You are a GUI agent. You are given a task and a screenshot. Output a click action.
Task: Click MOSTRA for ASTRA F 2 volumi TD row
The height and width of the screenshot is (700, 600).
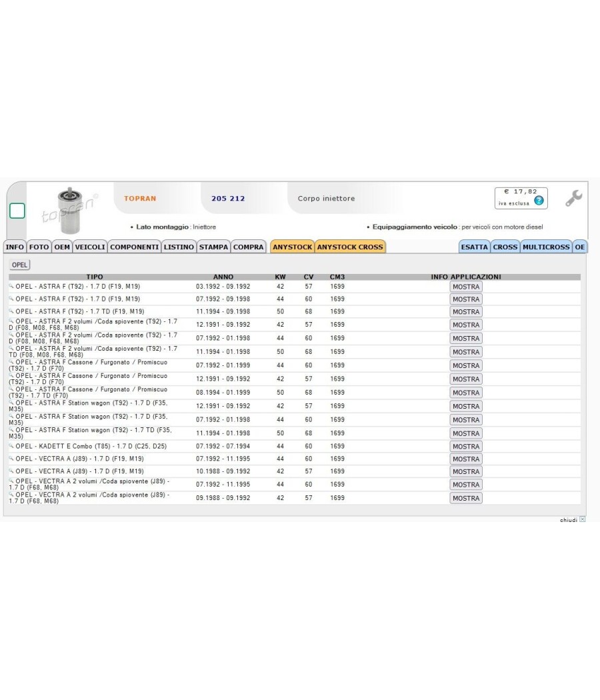point(466,352)
